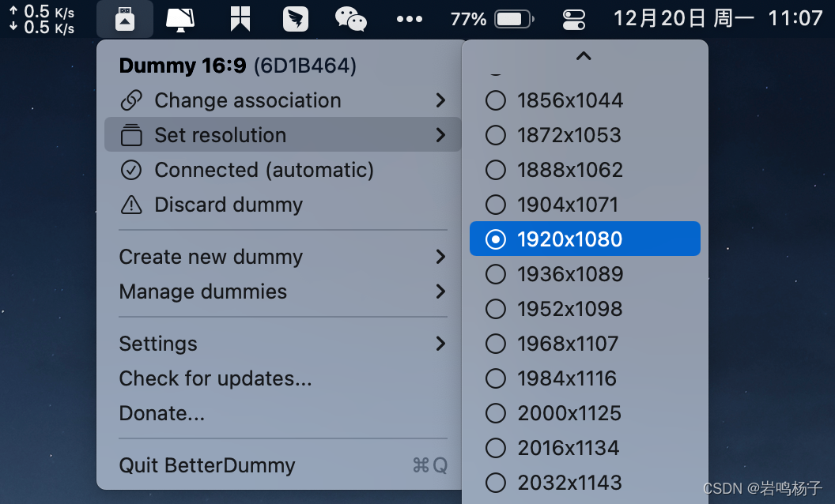Choose 1952x1098 resolution

[x=584, y=309]
